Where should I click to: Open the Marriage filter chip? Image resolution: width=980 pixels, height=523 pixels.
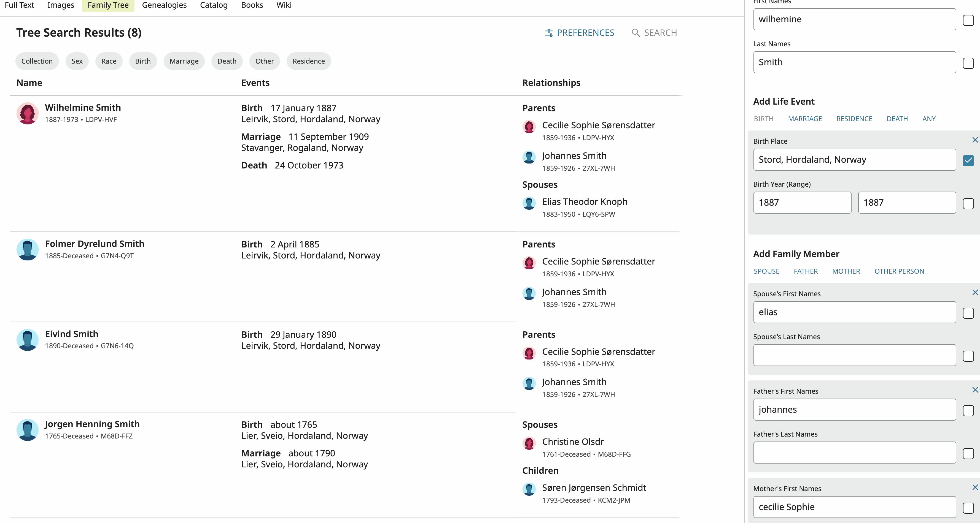pyautogui.click(x=184, y=61)
